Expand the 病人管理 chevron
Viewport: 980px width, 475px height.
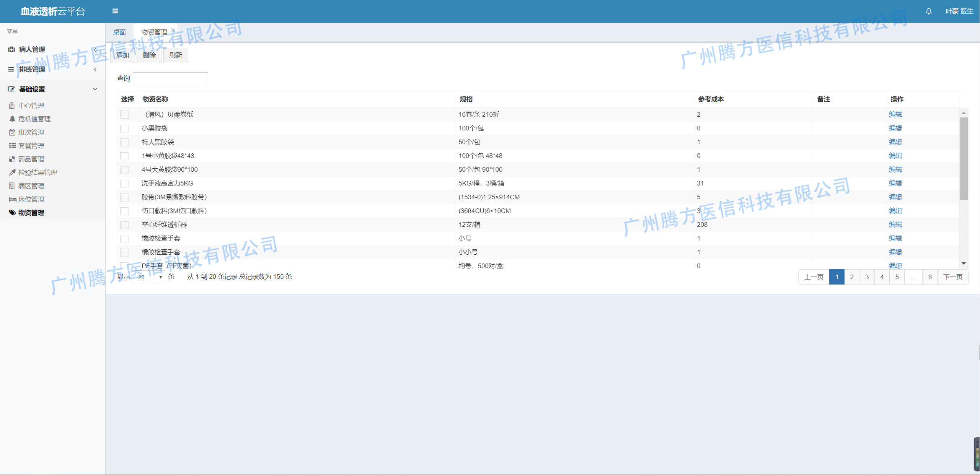tap(95, 50)
